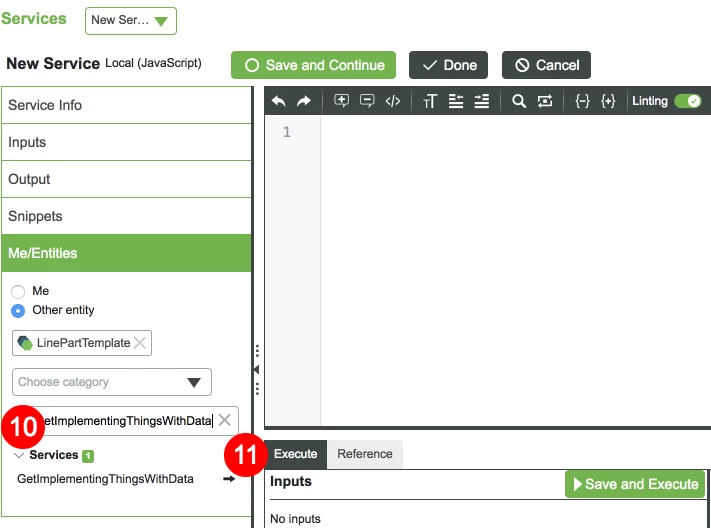Open the New Service dropdown at top
Screen dimensions: 711x528
pyautogui.click(x=131, y=21)
